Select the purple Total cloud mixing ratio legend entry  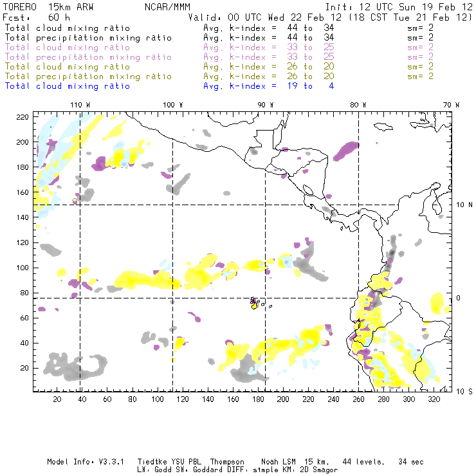[68, 48]
